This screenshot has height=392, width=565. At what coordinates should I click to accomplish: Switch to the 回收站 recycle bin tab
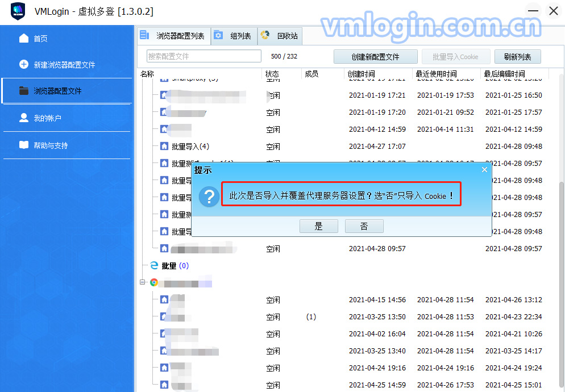pyautogui.click(x=280, y=36)
